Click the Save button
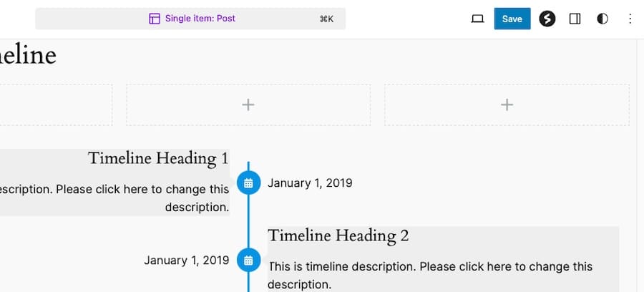Image resolution: width=644 pixels, height=292 pixels. pos(512,19)
